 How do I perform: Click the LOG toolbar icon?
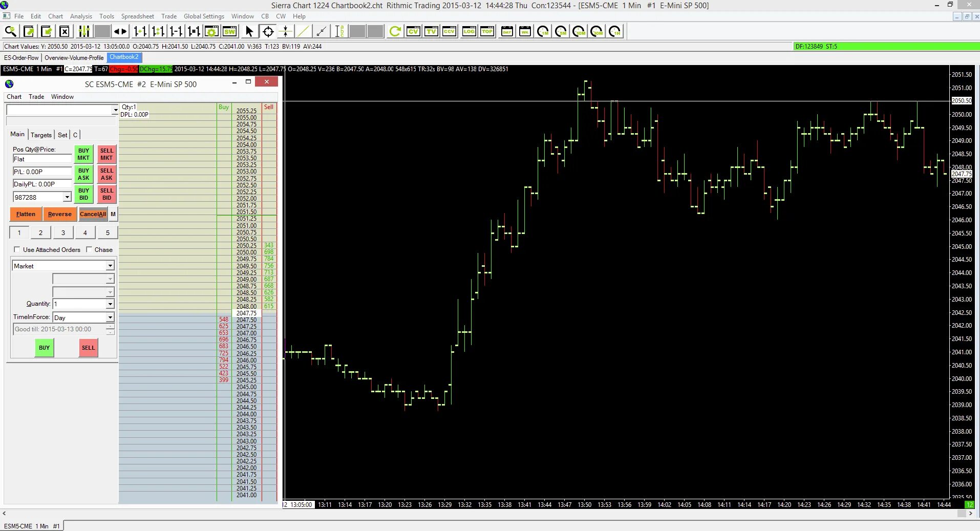469,32
